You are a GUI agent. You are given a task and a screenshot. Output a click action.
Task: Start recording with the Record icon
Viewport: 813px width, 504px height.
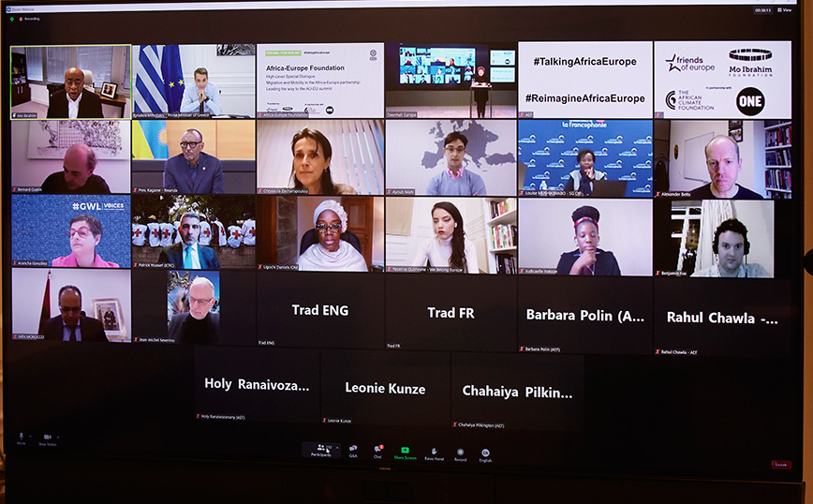point(460,452)
